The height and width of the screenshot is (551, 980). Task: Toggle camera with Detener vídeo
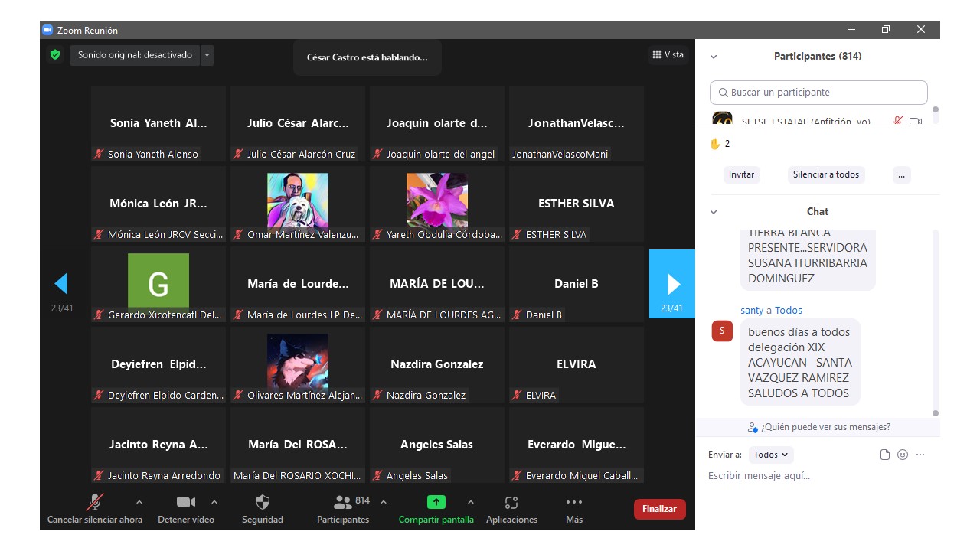185,503
